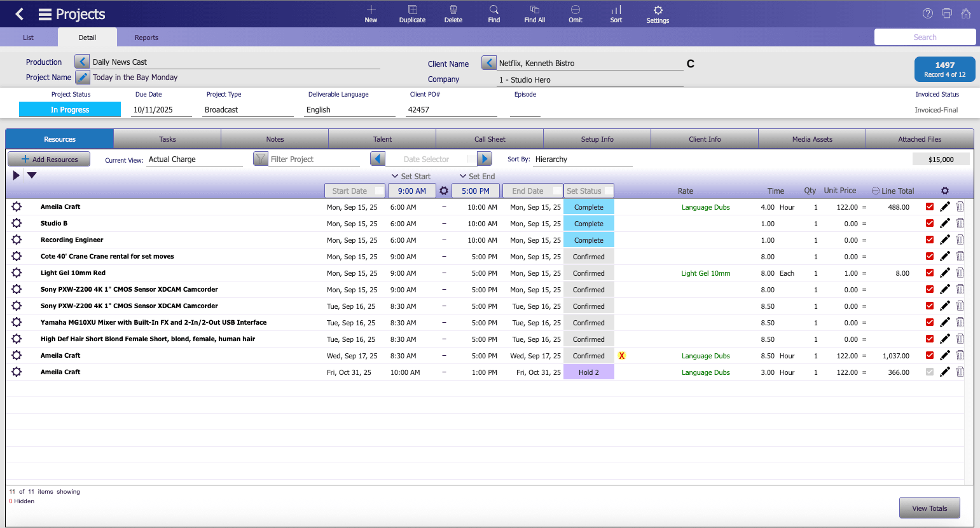Image resolution: width=980 pixels, height=528 pixels.
Task: Sort the project records
Action: click(x=616, y=14)
